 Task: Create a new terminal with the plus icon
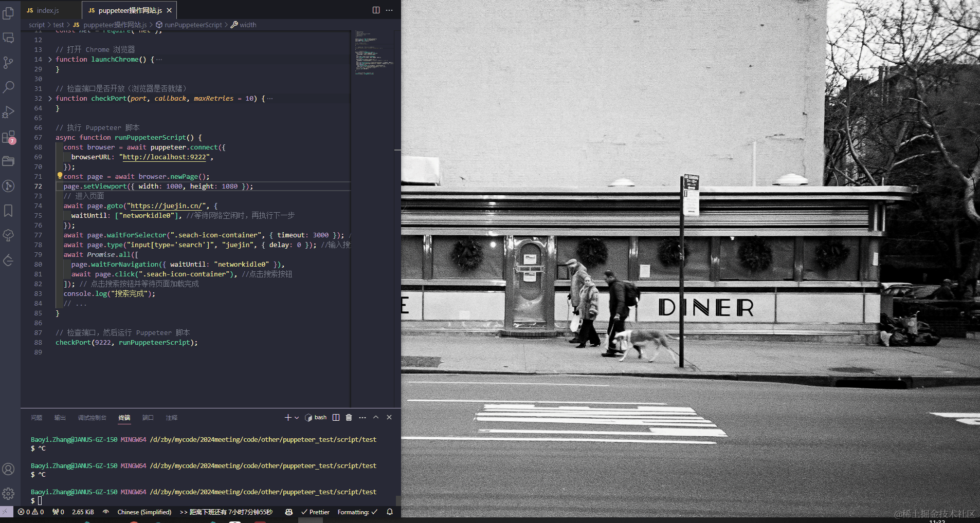coord(288,418)
